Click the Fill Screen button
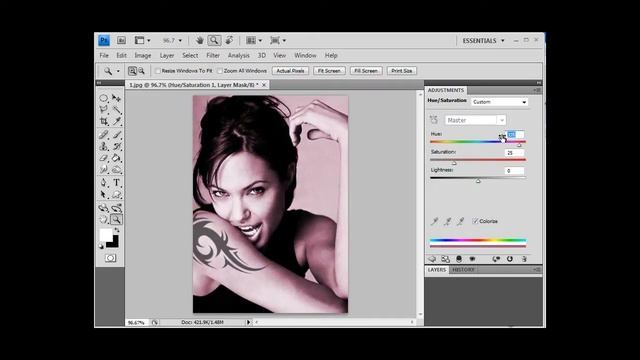 tap(366, 71)
